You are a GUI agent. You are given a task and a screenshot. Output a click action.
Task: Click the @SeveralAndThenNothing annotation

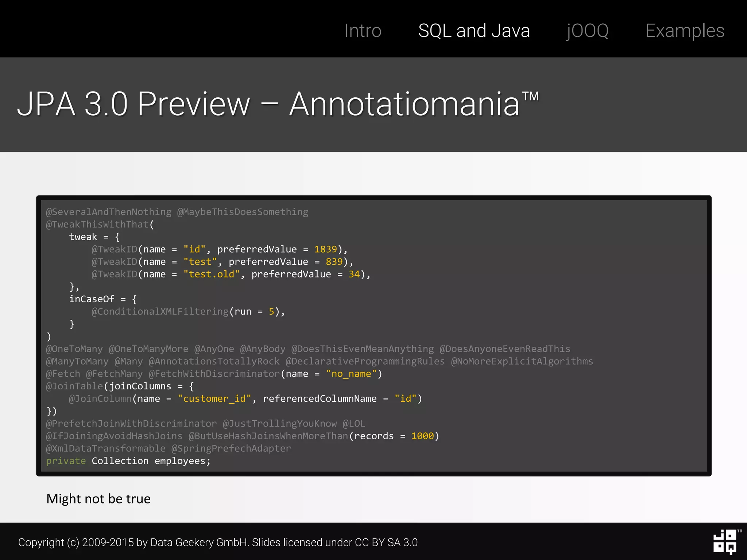click(109, 212)
